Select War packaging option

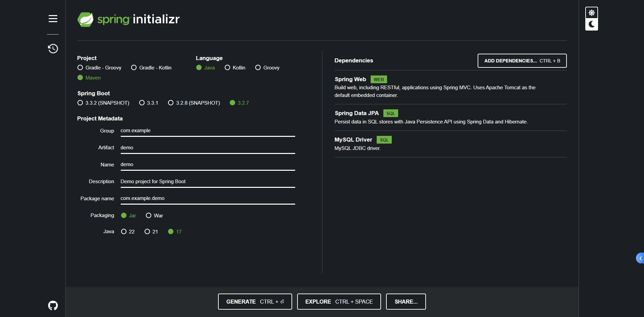tap(149, 216)
